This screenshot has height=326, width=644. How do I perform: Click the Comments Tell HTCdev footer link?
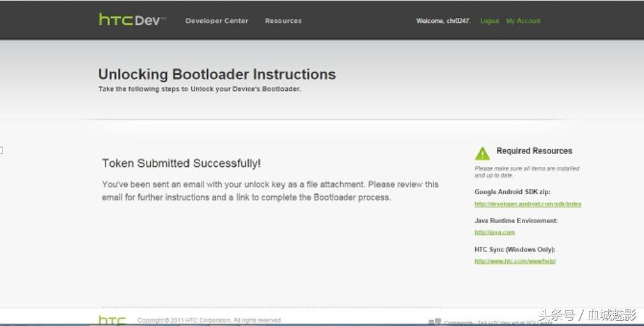(498, 323)
